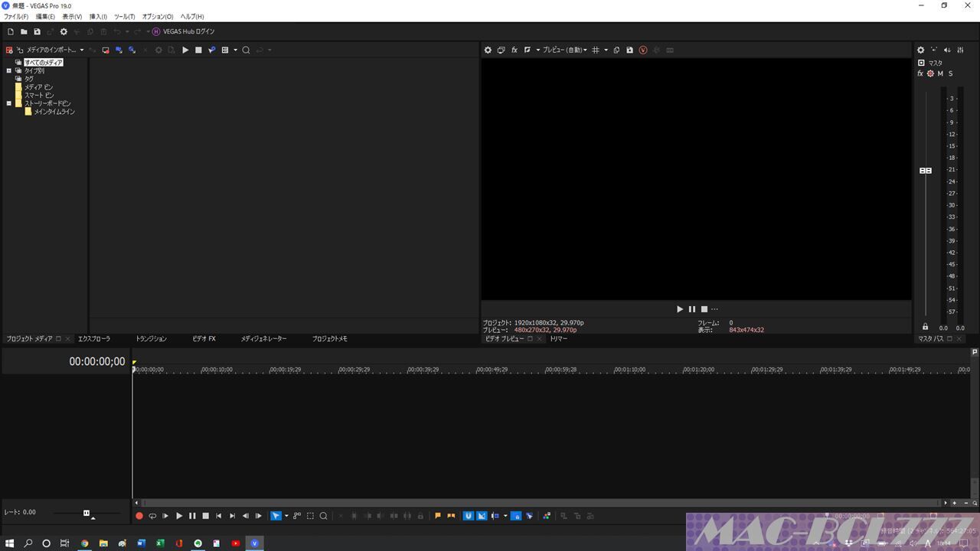980x551 pixels.
Task: Save preview snapshot to file
Action: (x=629, y=51)
